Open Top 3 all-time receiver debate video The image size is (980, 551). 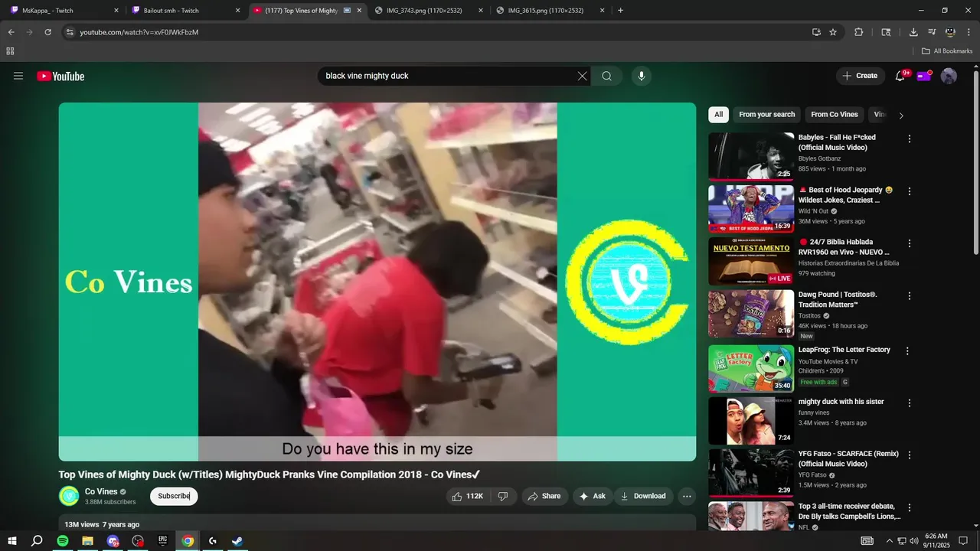coord(850,511)
